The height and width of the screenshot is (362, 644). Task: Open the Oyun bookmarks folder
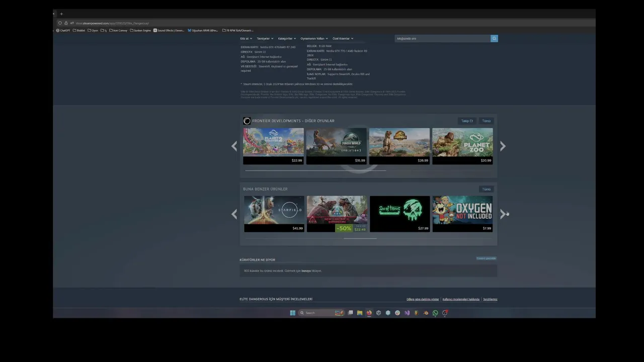pos(92,30)
